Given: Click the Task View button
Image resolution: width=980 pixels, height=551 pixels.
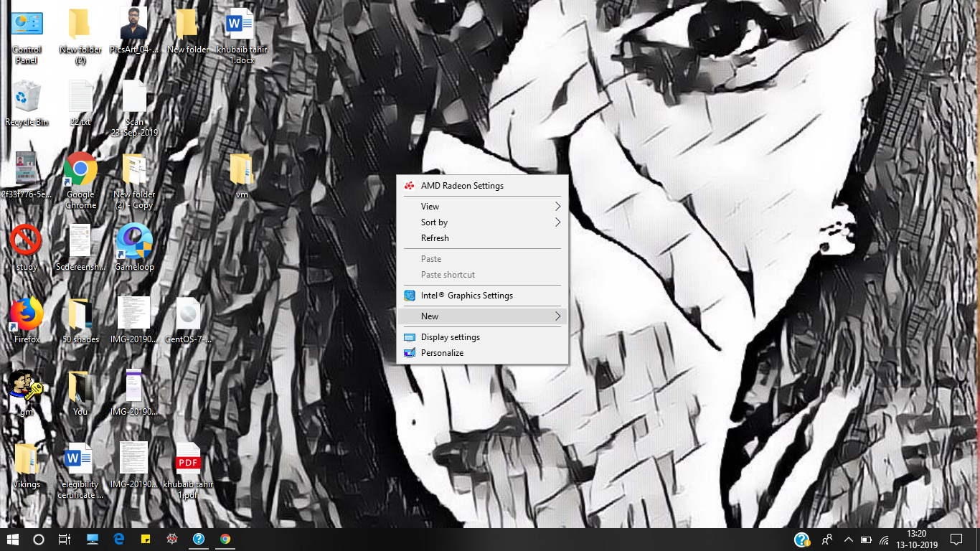Looking at the screenshot, I should 64,539.
